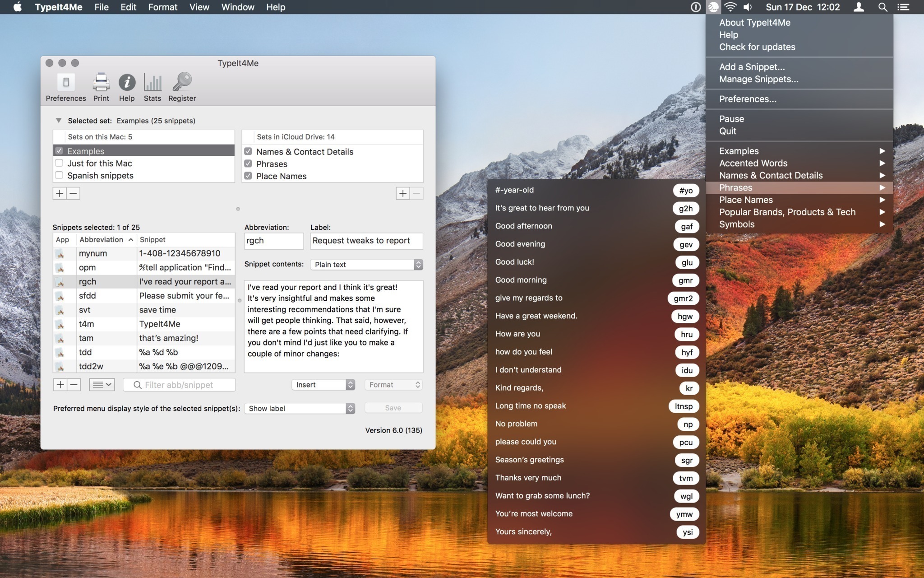The image size is (924, 578).
Task: Click the app icon in the tdd2w row
Action: 60,367
